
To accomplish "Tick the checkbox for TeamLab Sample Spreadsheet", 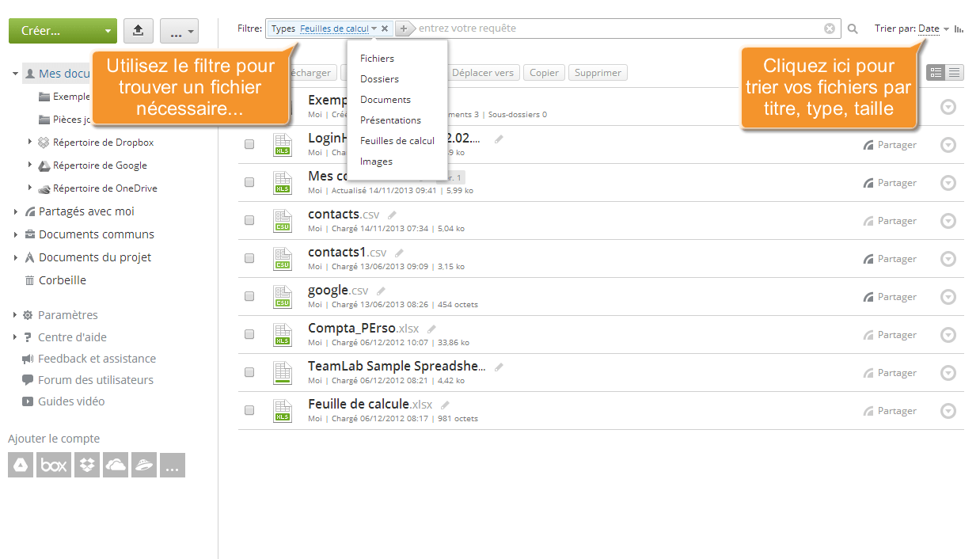I will [x=249, y=372].
